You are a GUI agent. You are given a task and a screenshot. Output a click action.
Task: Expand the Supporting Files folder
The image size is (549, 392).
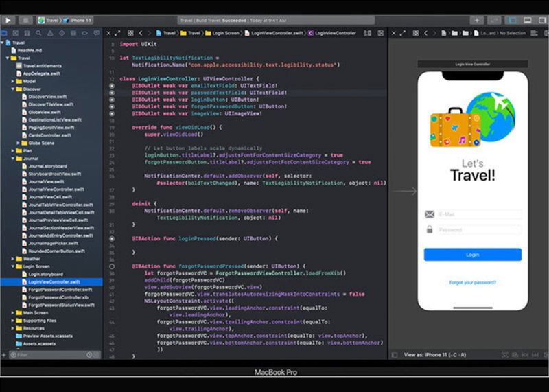[x=12, y=321]
